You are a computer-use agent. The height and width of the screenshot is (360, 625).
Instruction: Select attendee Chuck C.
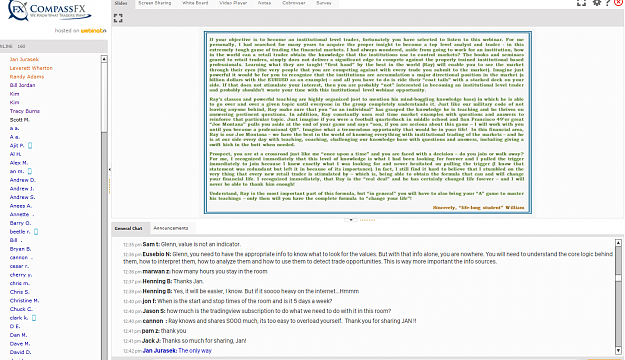pos(21,309)
